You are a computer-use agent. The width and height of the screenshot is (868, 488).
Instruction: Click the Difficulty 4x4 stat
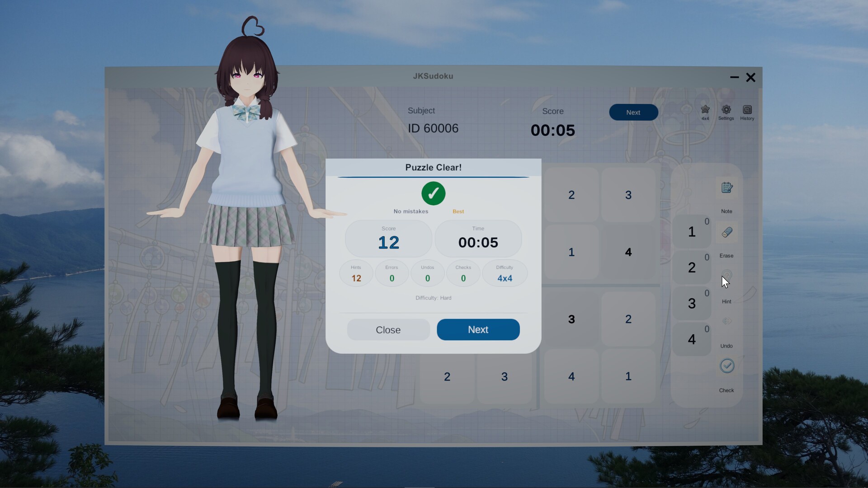coord(505,273)
